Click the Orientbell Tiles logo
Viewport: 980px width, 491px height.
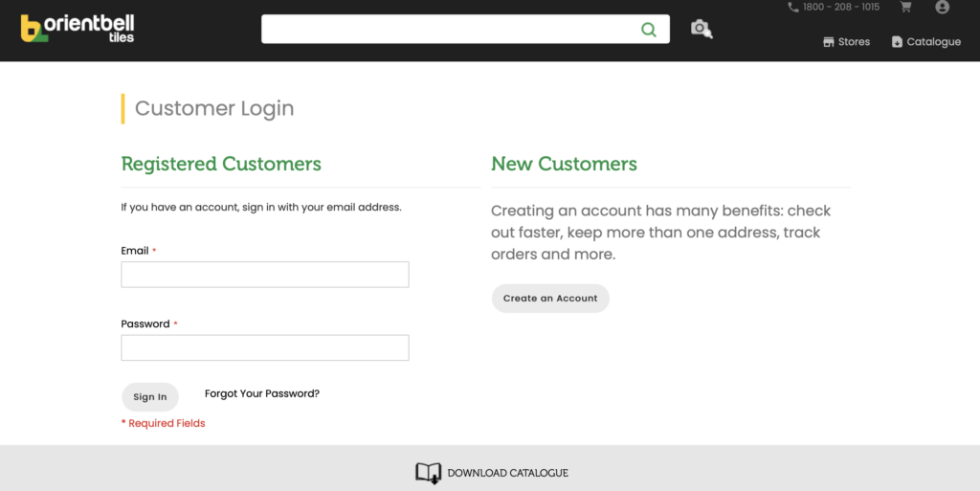[x=78, y=29]
